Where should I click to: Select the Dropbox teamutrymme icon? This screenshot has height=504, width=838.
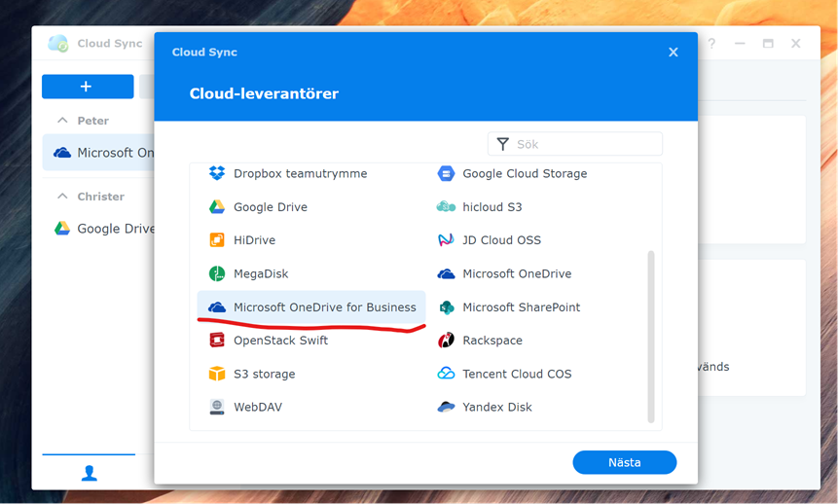click(x=216, y=173)
